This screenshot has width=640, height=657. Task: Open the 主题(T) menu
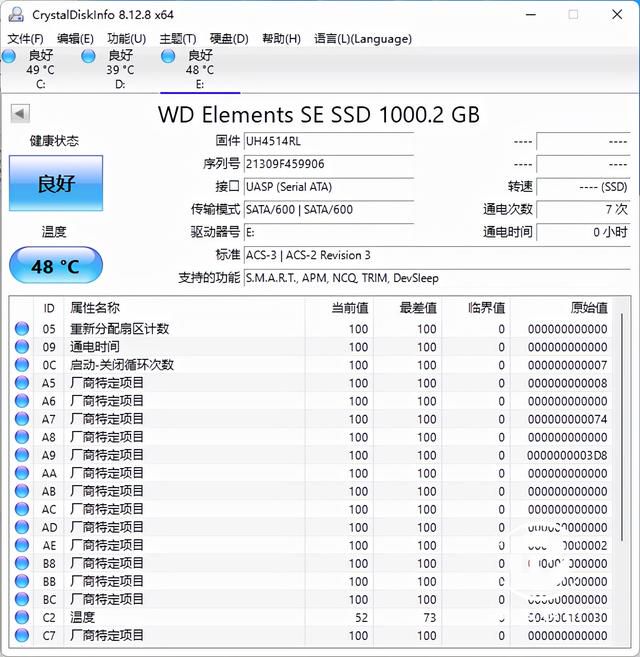tap(178, 39)
